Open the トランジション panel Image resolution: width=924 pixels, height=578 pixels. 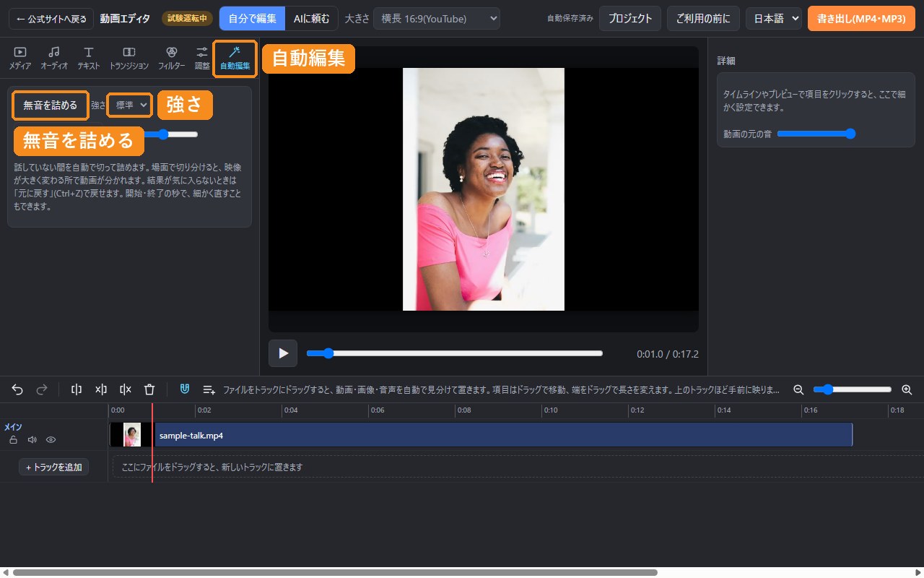point(129,59)
